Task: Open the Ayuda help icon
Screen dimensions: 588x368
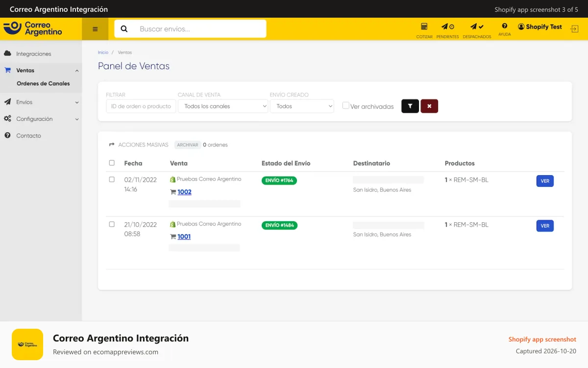Action: coord(505,26)
